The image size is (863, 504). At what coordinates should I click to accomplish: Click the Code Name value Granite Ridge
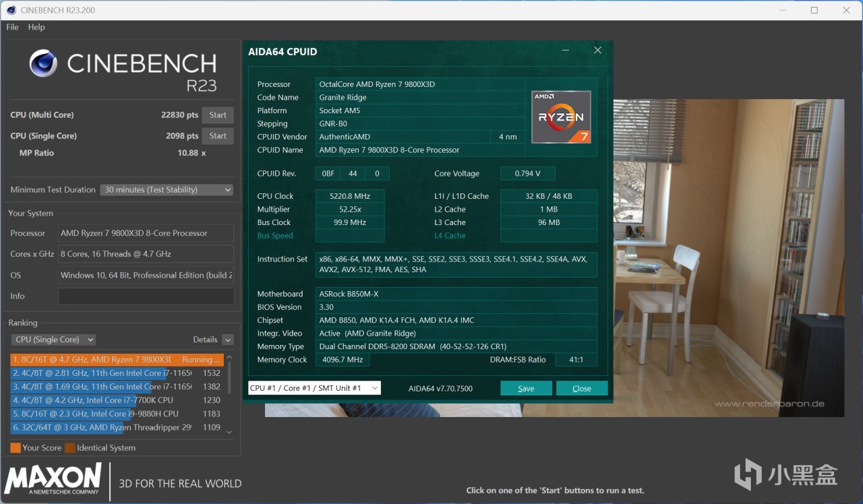click(x=421, y=98)
